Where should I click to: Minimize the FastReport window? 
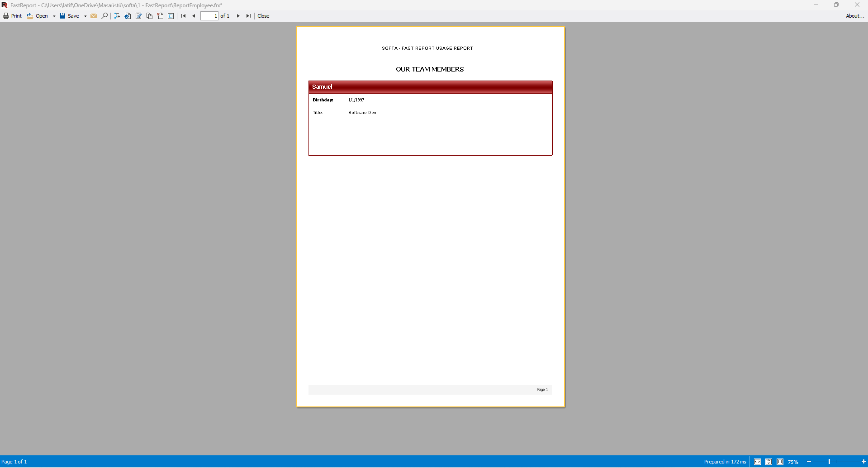click(x=816, y=5)
